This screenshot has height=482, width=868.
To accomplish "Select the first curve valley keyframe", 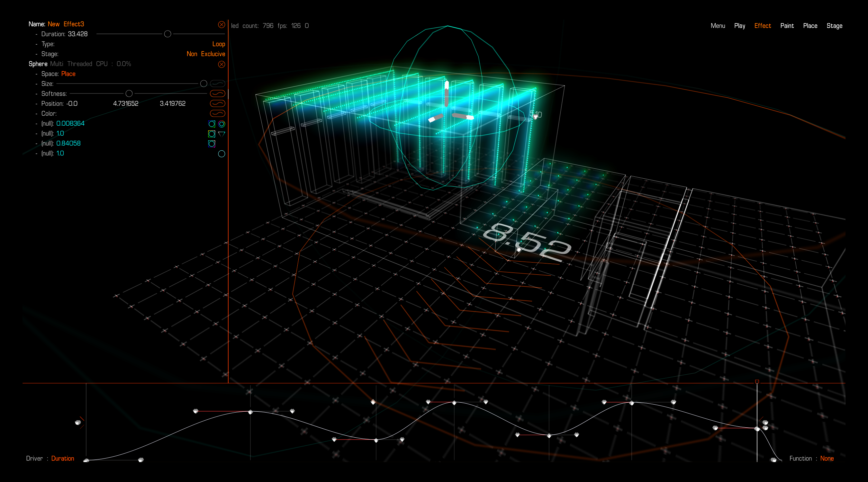I will 376,440.
